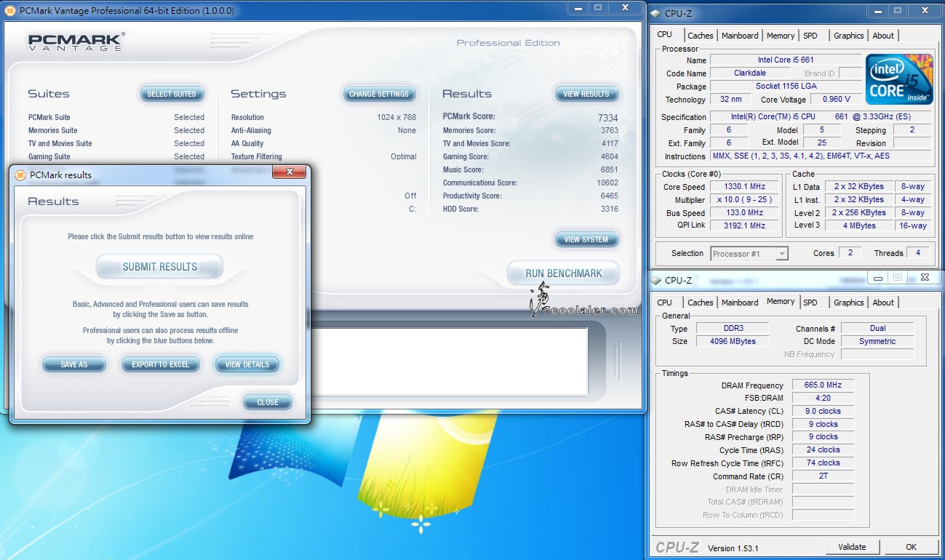
Task: Click the View System button
Action: point(586,239)
